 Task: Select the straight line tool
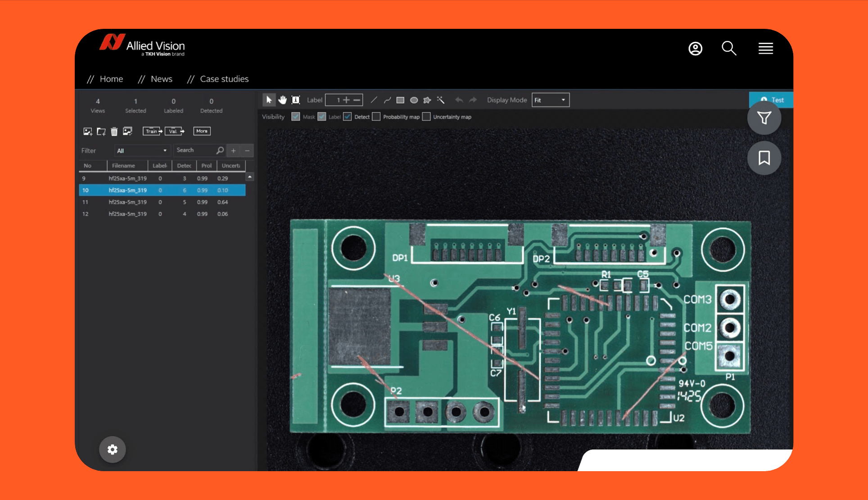(374, 100)
